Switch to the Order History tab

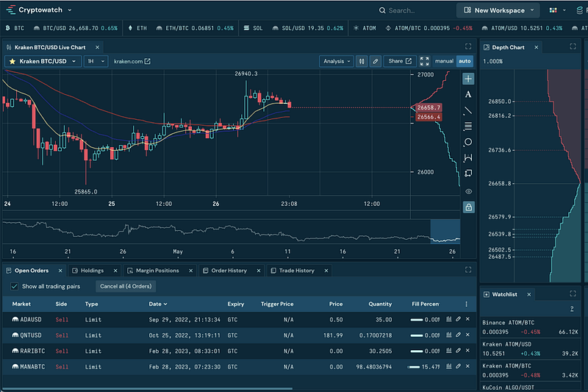(229, 271)
